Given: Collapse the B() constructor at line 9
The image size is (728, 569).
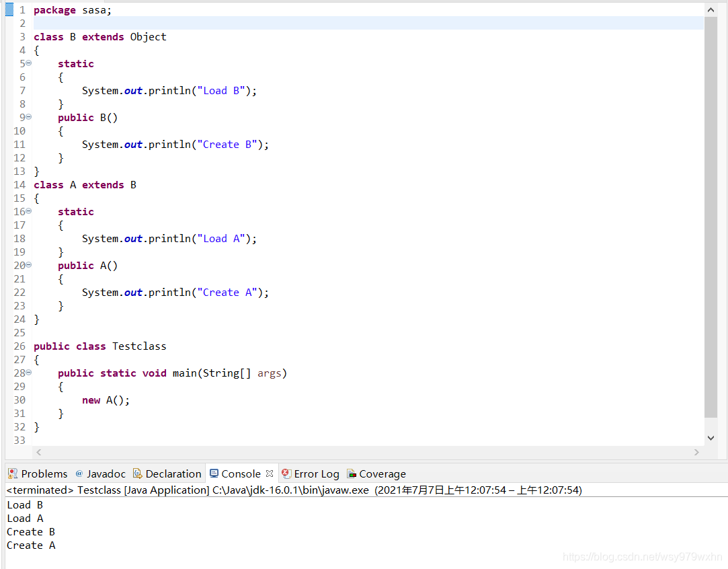Looking at the screenshot, I should coord(29,117).
